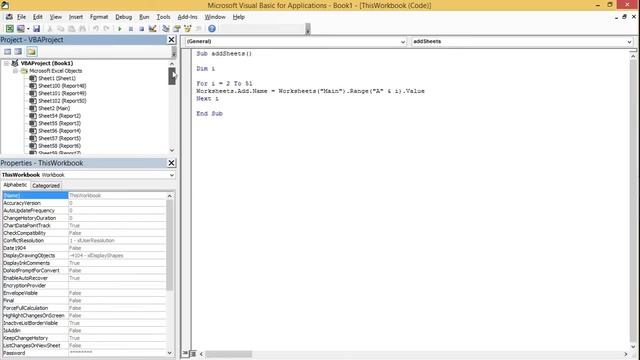Select Sheet1 (Sheet1) in project tree
This screenshot has height=360, width=640.
pyautogui.click(x=57, y=78)
